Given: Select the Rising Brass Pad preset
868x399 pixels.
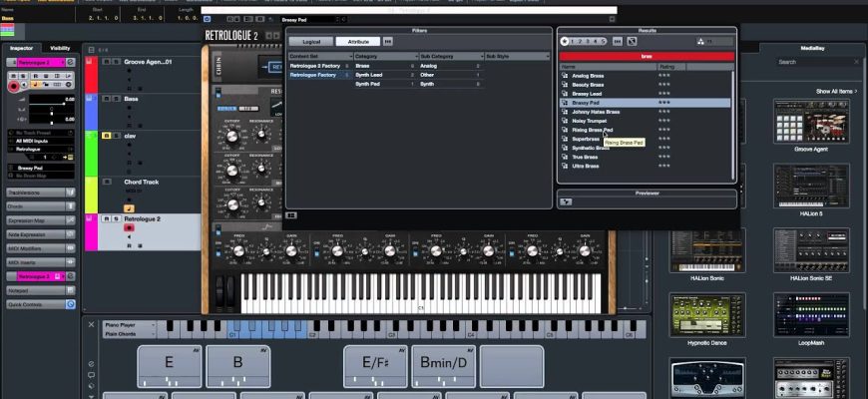Looking at the screenshot, I should tap(594, 130).
